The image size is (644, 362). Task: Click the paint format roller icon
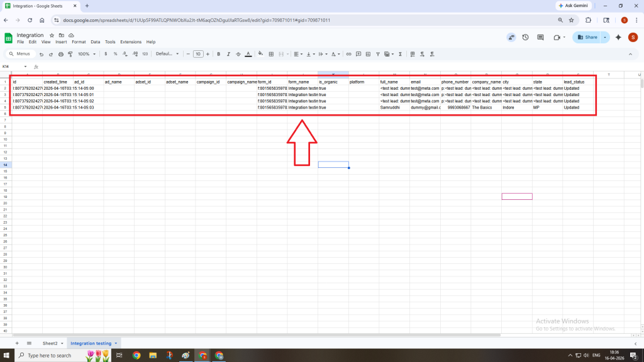pyautogui.click(x=70, y=54)
